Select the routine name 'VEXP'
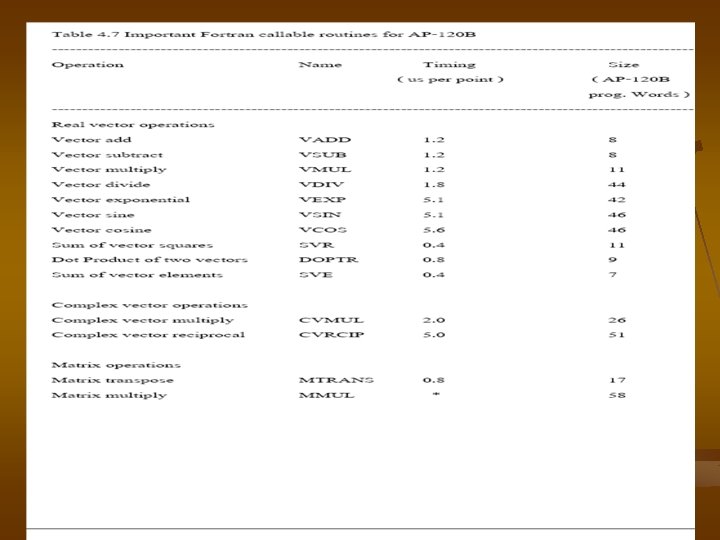The width and height of the screenshot is (720, 540). coord(322,200)
